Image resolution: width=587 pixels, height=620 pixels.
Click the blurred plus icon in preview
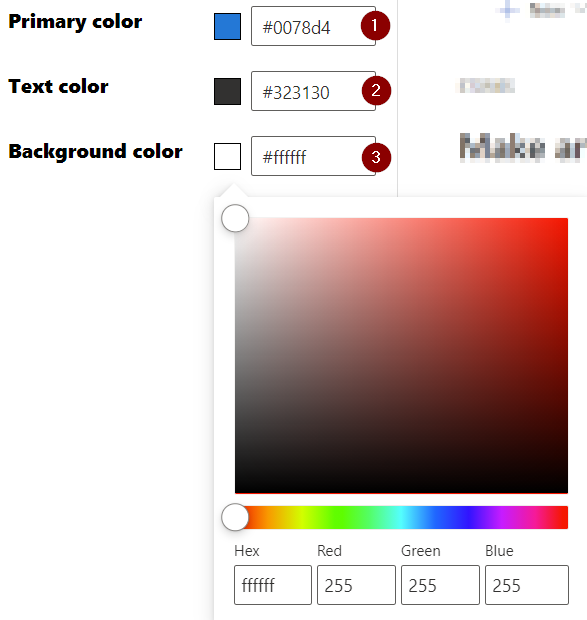pos(508,10)
